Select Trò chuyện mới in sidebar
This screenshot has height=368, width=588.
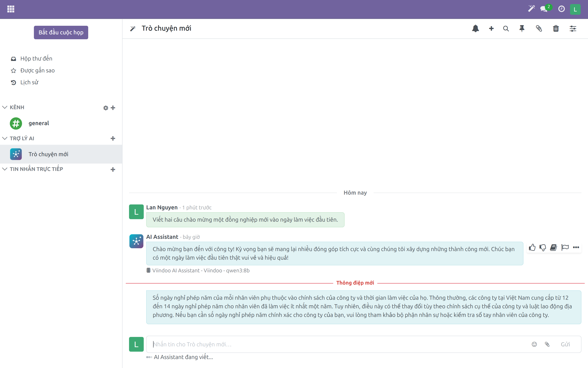tap(61, 154)
